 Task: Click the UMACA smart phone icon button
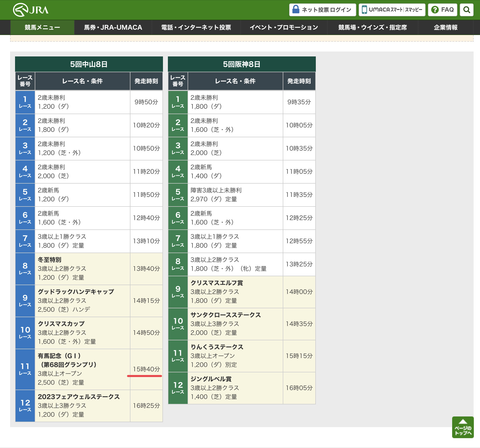(392, 10)
